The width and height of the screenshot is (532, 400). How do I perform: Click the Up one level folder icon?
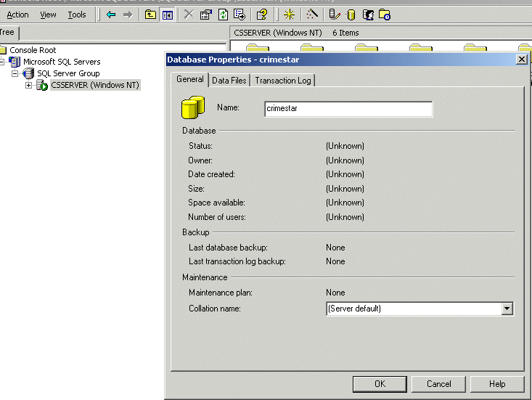(150, 15)
